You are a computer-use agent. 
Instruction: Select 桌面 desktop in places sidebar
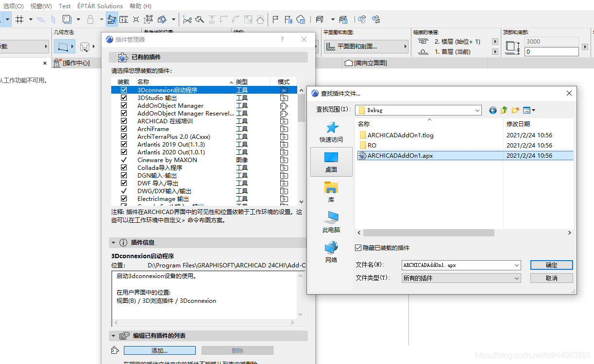click(x=331, y=162)
